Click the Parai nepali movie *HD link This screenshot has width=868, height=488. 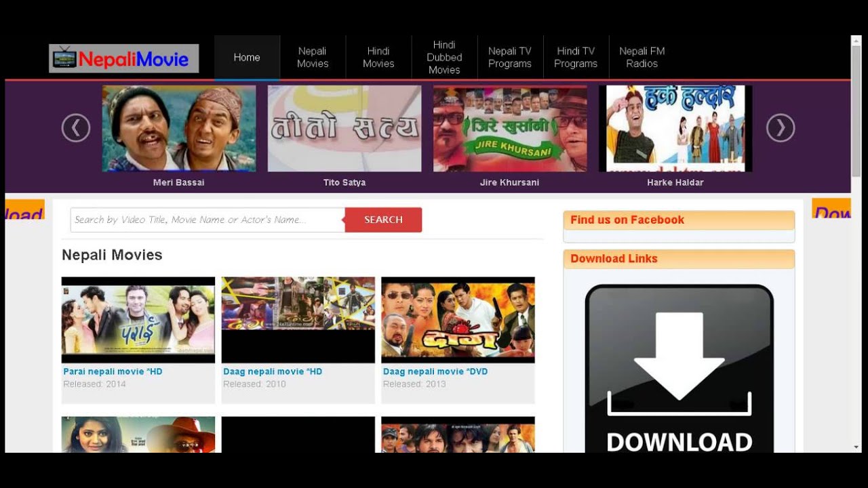(x=113, y=371)
